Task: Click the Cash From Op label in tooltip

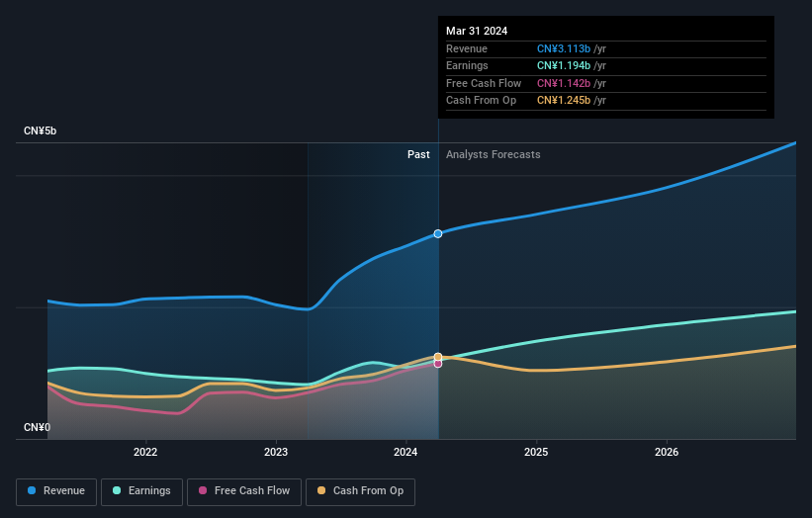Action: (x=481, y=101)
